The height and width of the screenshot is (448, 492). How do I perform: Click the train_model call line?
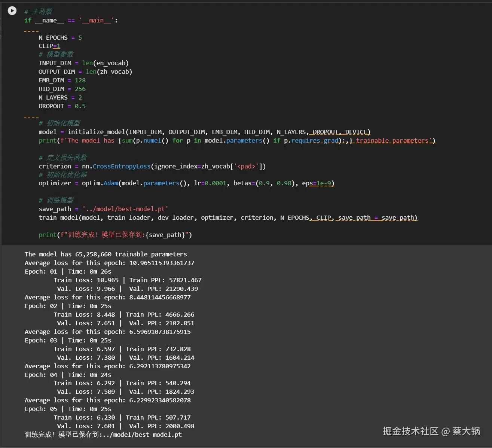pos(228,218)
